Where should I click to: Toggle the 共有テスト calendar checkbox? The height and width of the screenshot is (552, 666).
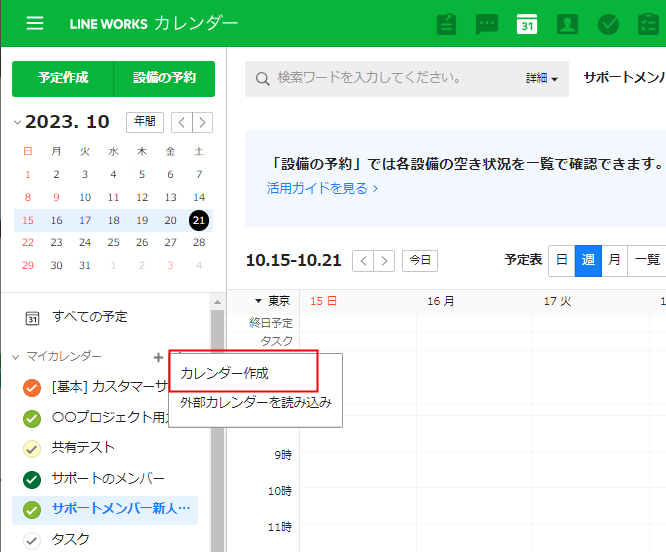(32, 448)
